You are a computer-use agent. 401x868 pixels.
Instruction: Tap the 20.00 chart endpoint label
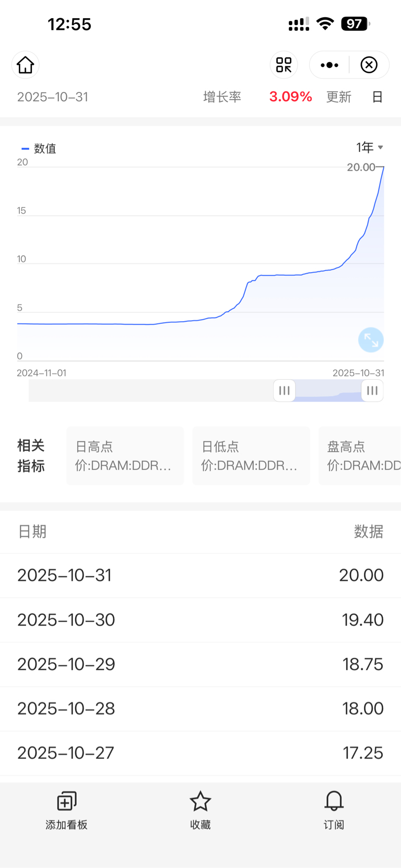361,167
